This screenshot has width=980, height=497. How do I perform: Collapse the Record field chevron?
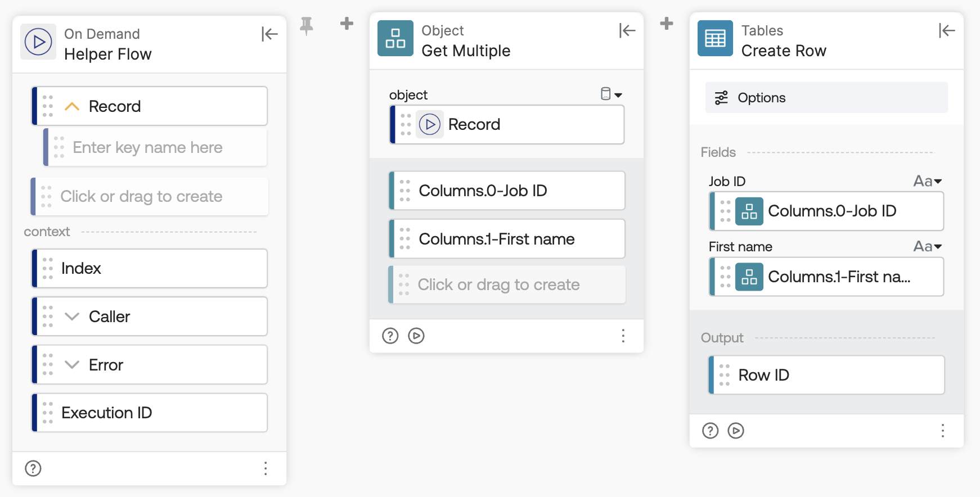pos(72,106)
